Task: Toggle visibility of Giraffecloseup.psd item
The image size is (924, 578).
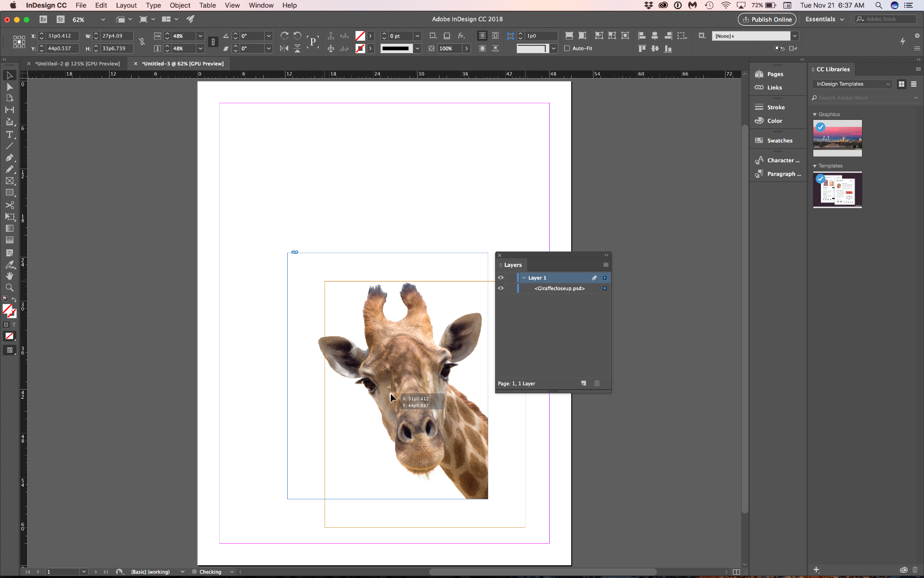Action: tap(501, 288)
